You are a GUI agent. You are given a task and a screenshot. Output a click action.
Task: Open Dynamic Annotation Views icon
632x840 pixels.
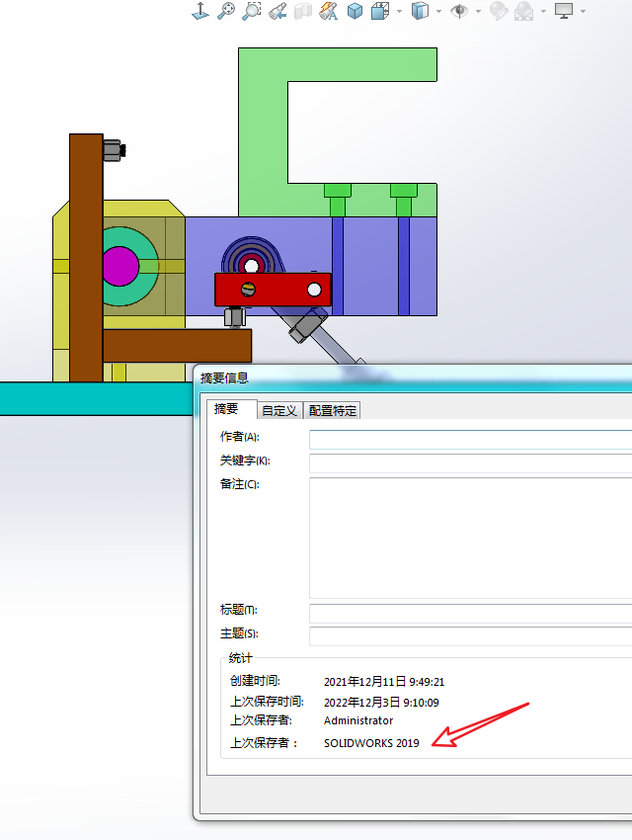pyautogui.click(x=329, y=11)
